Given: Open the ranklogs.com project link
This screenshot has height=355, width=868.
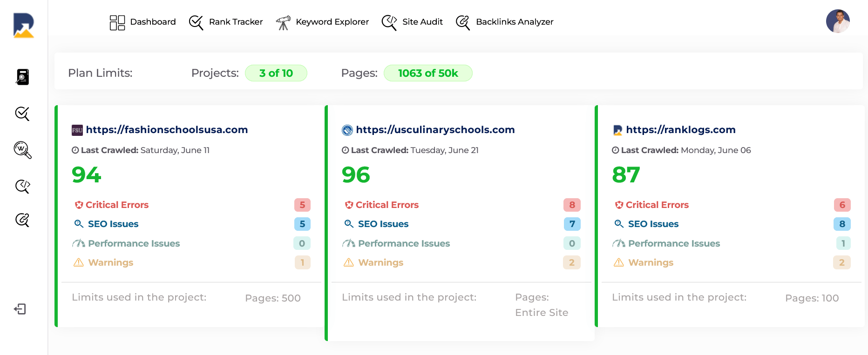Looking at the screenshot, I should click(681, 130).
